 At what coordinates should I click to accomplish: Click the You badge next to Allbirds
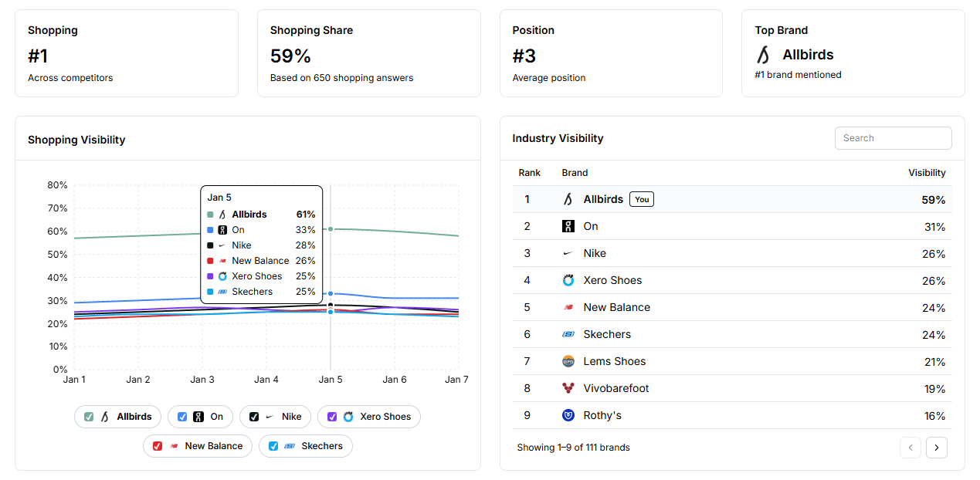pyautogui.click(x=642, y=198)
